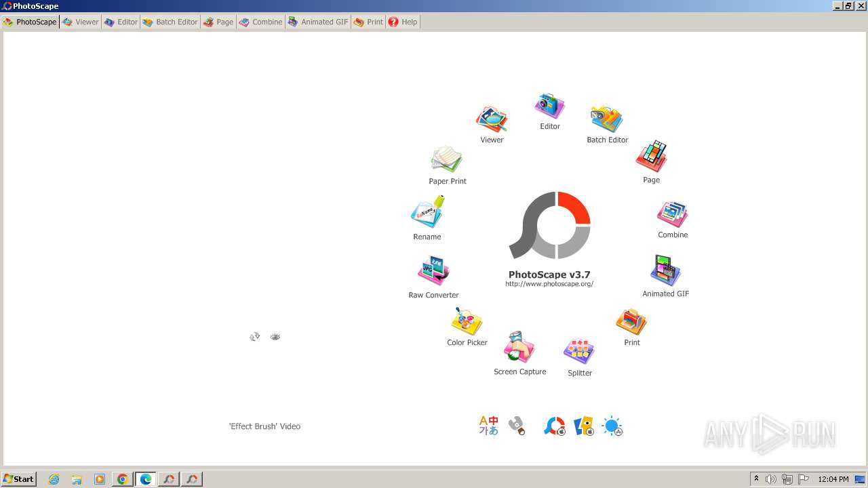The width and height of the screenshot is (868, 488).
Task: Click the small eye icon
Action: click(275, 336)
